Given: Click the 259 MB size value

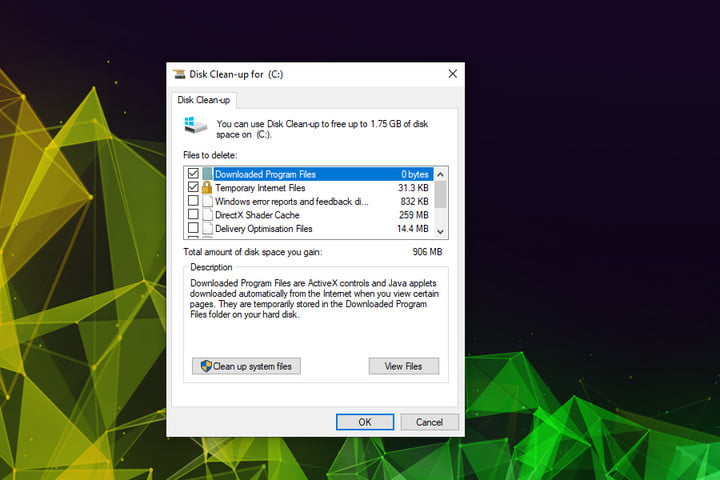Looking at the screenshot, I should point(414,215).
